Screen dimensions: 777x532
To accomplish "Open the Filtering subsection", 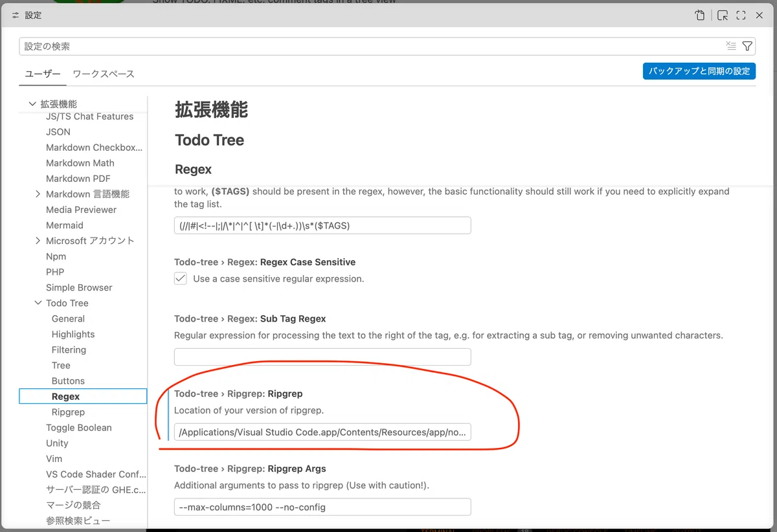I will tap(69, 349).
